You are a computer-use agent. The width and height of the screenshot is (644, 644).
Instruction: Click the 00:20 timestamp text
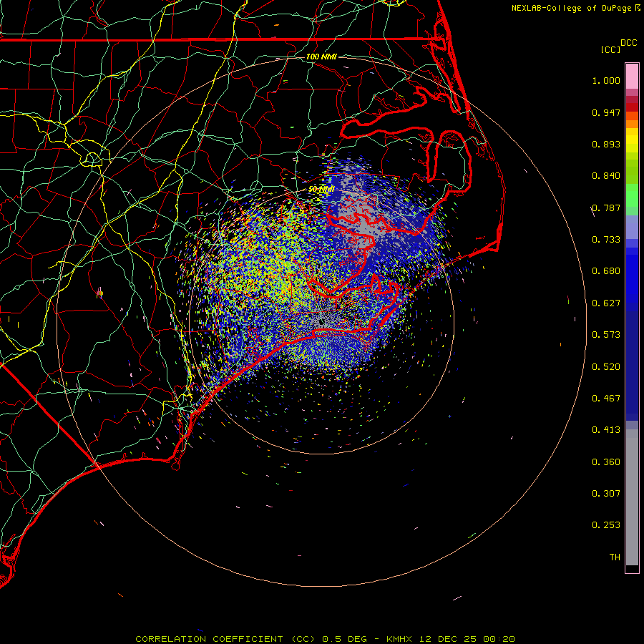tap(499, 639)
